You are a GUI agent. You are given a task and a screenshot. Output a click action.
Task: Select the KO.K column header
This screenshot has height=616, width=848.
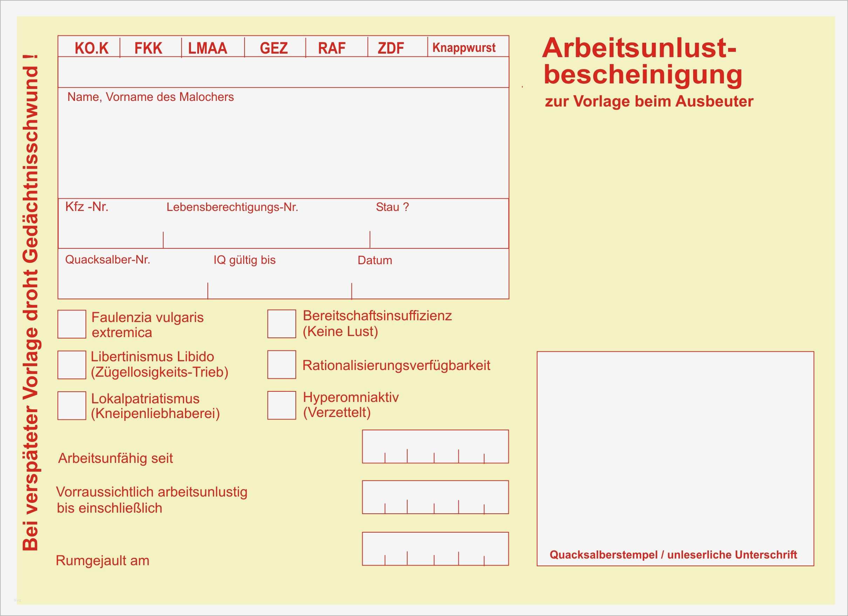coord(91,47)
